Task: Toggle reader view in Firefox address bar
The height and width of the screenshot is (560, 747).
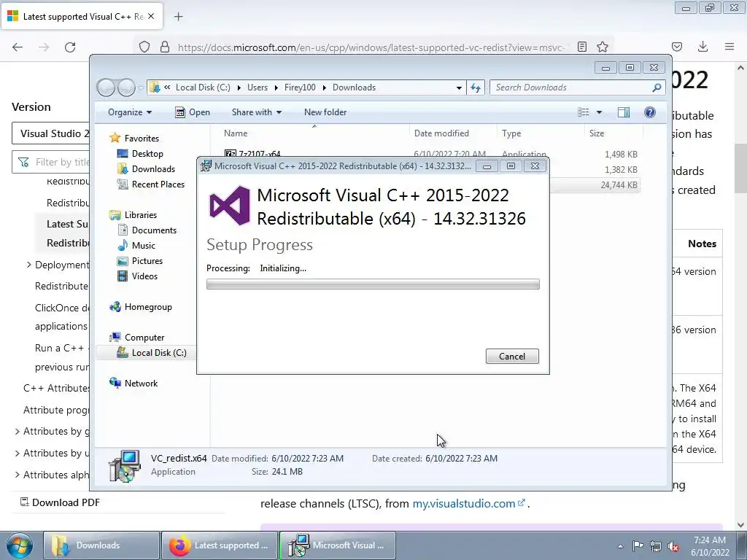Action: [x=581, y=47]
